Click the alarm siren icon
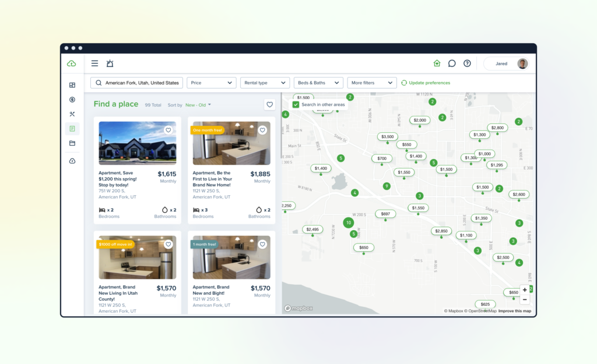This screenshot has width=597, height=364. click(x=110, y=63)
